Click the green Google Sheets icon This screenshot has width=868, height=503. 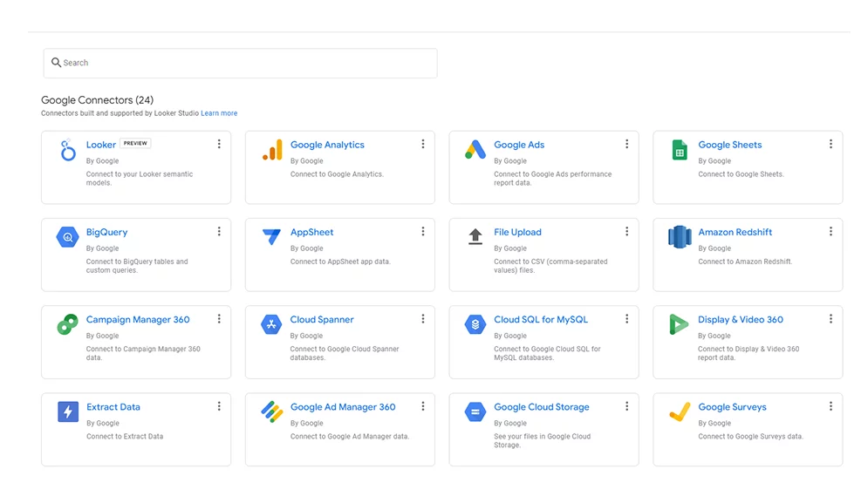click(680, 150)
